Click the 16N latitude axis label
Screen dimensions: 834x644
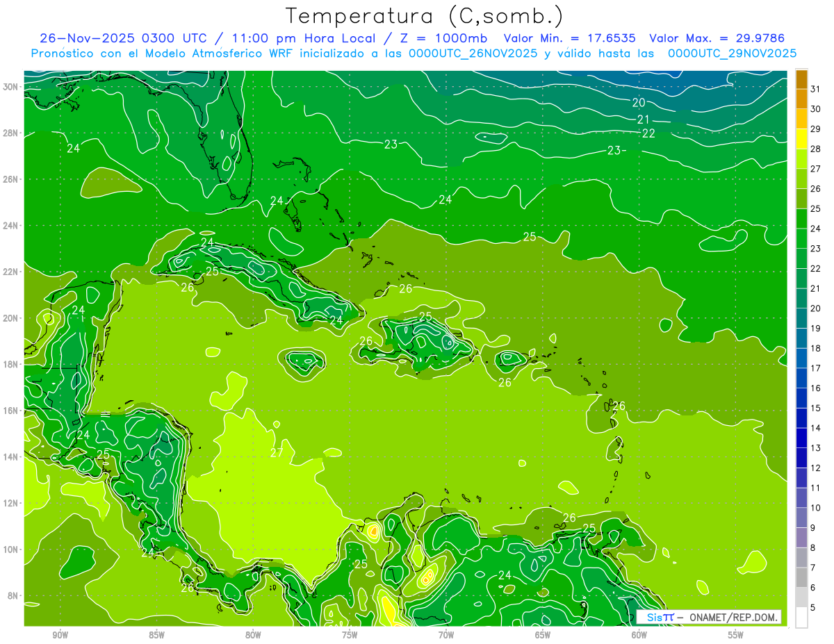(x=10, y=411)
